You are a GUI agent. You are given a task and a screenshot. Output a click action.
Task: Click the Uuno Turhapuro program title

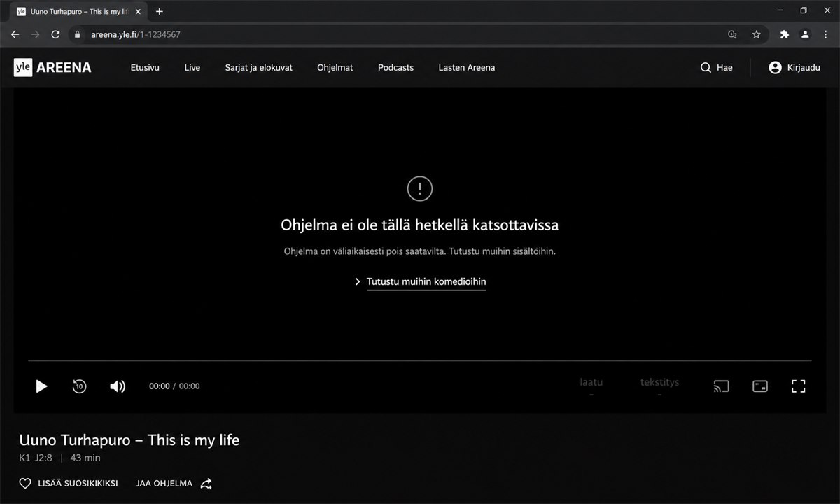point(129,440)
